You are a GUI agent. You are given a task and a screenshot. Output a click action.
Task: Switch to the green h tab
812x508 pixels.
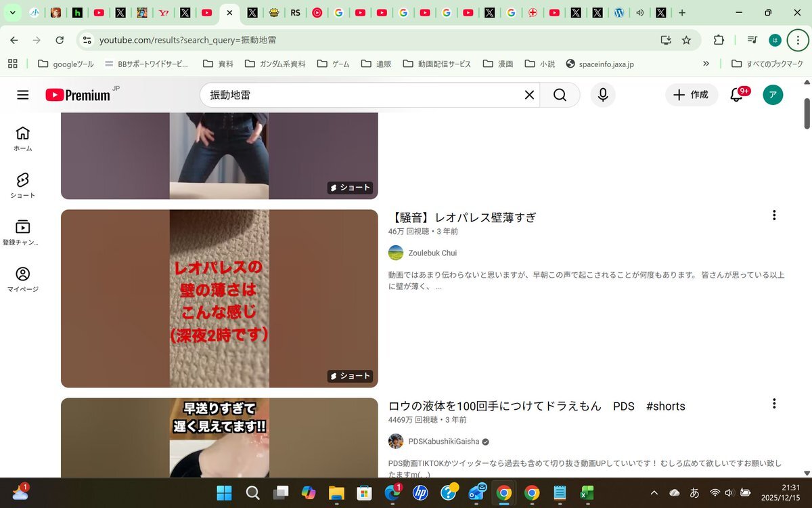77,12
